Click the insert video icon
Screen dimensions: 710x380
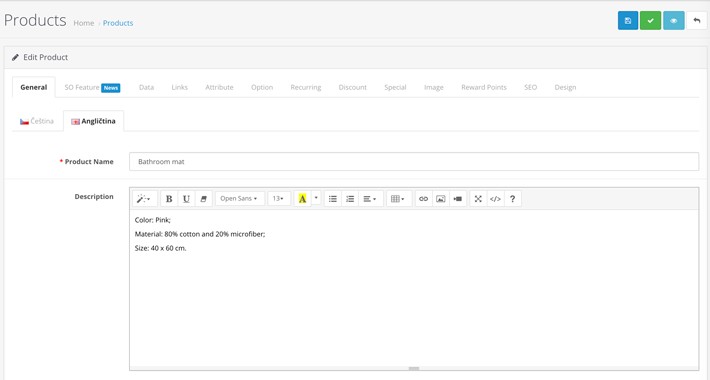click(x=458, y=198)
